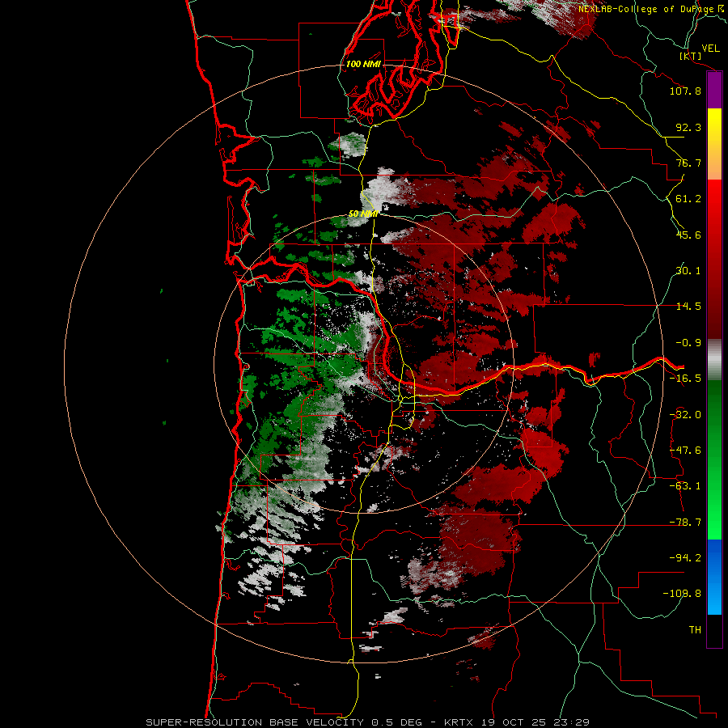Select the -47.6 legend value
This screenshot has height=728, width=728.
click(685, 451)
